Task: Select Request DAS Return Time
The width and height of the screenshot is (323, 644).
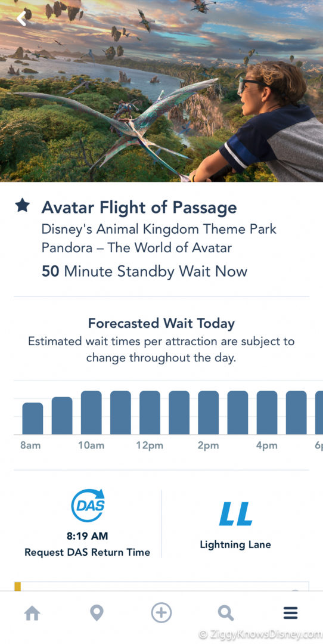Action: 88,552
